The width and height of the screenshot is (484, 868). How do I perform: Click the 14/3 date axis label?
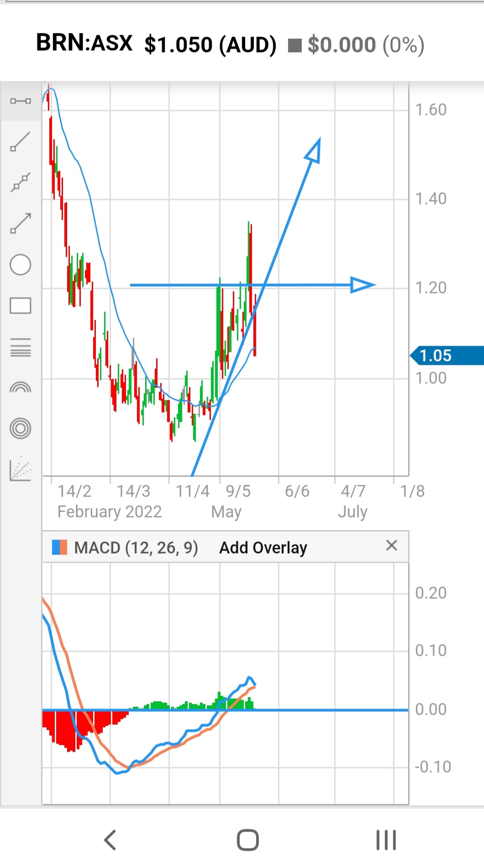133,492
